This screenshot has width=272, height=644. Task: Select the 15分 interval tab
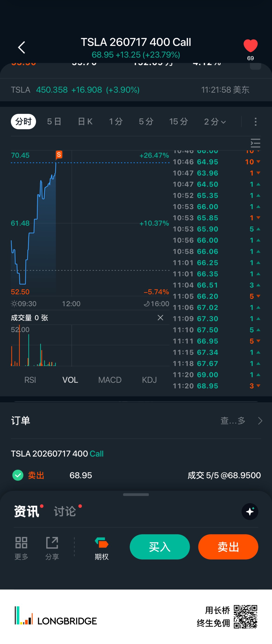[x=178, y=122]
